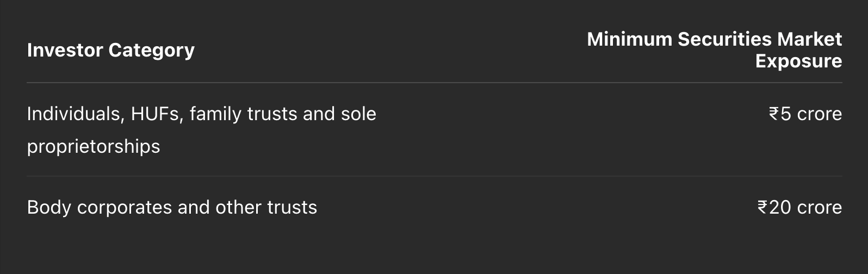Click the word "crore" beside ₹5
Screen dimensions: 868x274
click(820, 114)
